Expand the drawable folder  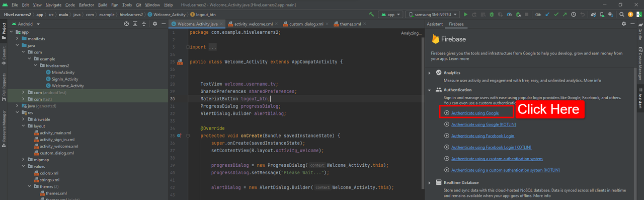click(24, 119)
